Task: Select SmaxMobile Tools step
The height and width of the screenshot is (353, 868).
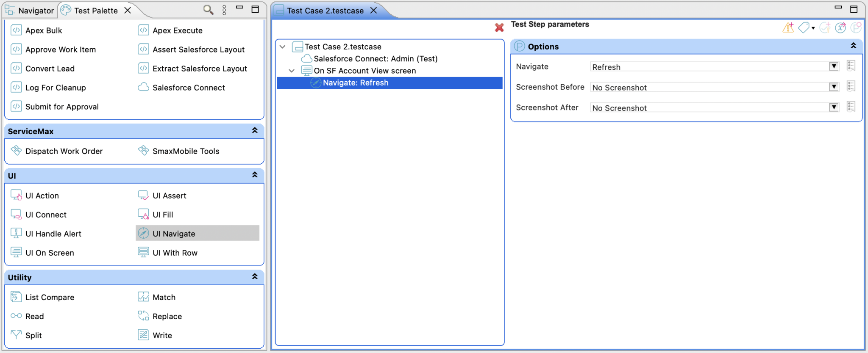Action: click(x=179, y=151)
